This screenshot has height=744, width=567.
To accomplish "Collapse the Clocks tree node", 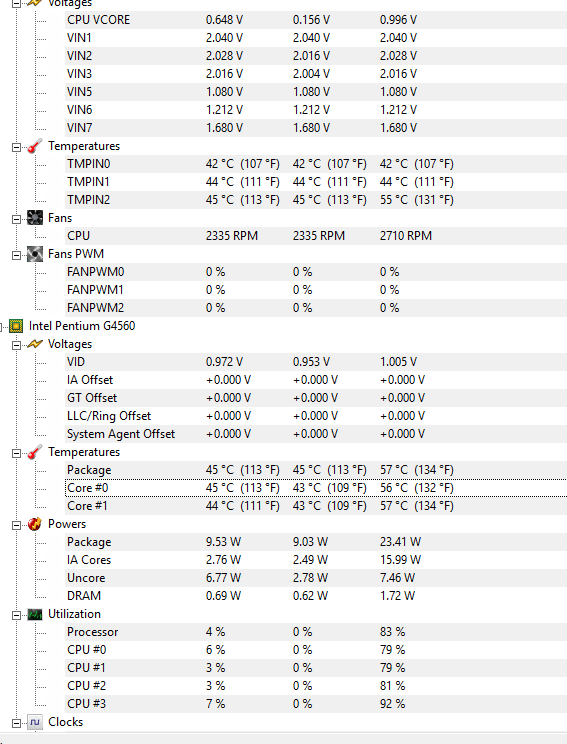I will click(16, 723).
